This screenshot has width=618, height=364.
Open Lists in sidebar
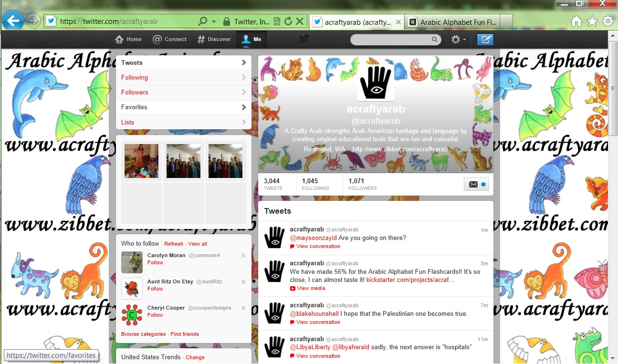[184, 122]
